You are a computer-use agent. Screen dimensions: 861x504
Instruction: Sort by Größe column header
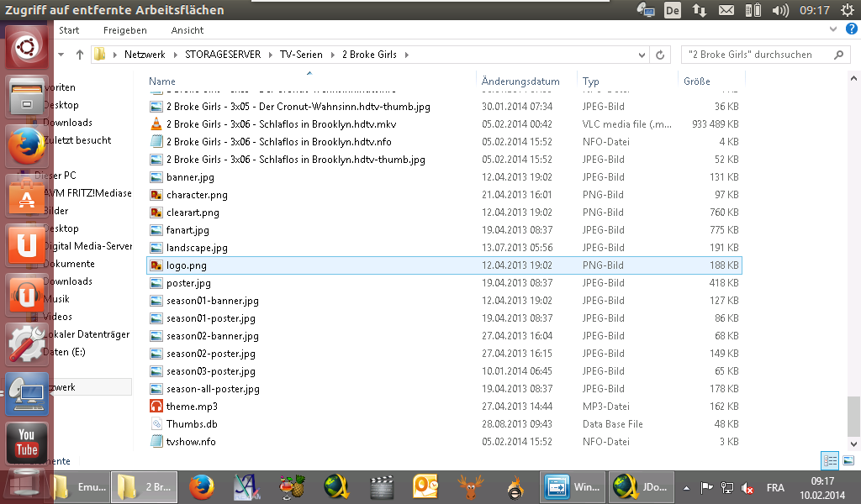pos(697,81)
